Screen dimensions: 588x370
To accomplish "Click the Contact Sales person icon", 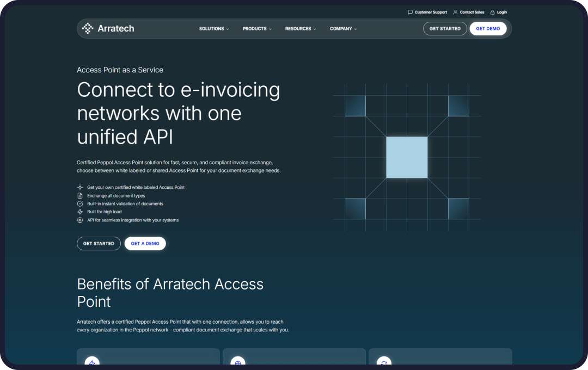I will coord(455,13).
